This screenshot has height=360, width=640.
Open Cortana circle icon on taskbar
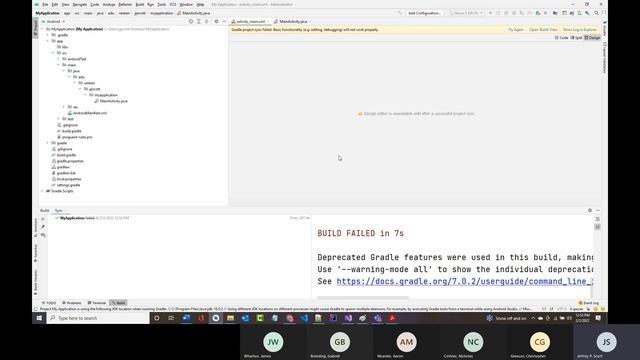click(x=156, y=318)
